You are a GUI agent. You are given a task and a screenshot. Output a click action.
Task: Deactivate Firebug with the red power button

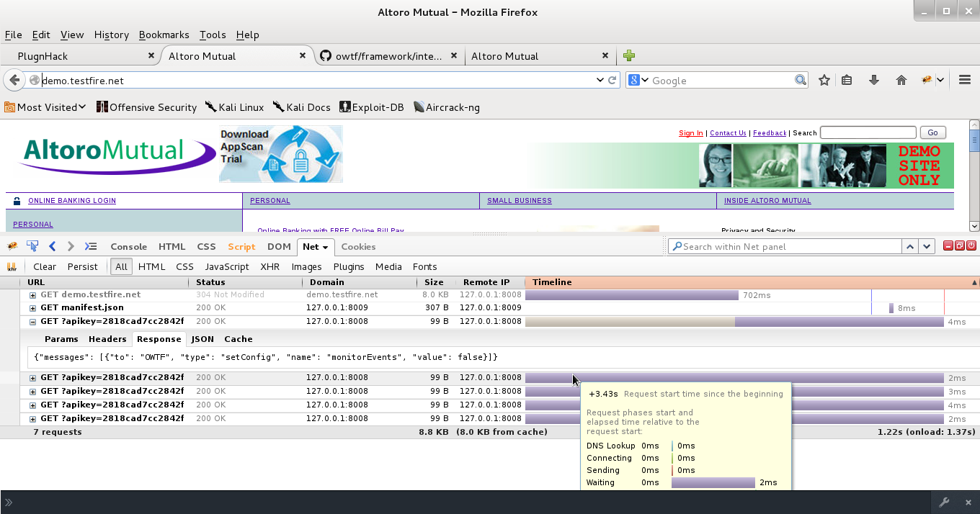point(971,246)
